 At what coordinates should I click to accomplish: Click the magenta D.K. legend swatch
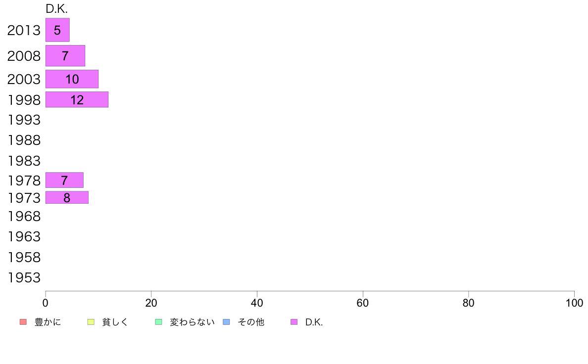pyautogui.click(x=294, y=322)
